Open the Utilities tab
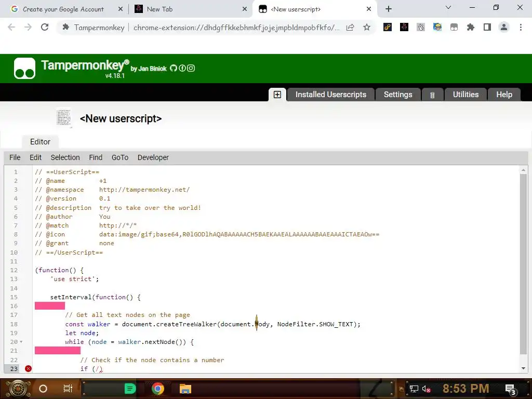The width and height of the screenshot is (532, 399). pyautogui.click(x=465, y=95)
